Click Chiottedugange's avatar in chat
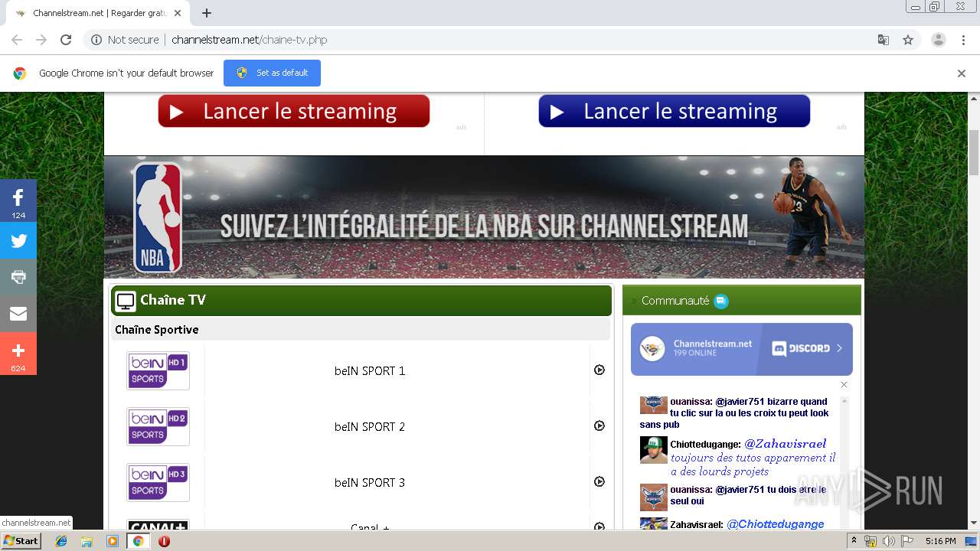980x551 pixels. click(654, 450)
